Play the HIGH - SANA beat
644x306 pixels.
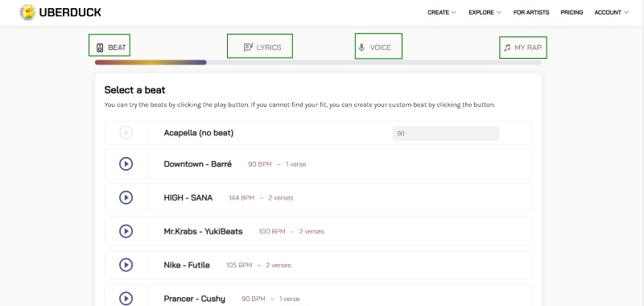point(126,197)
